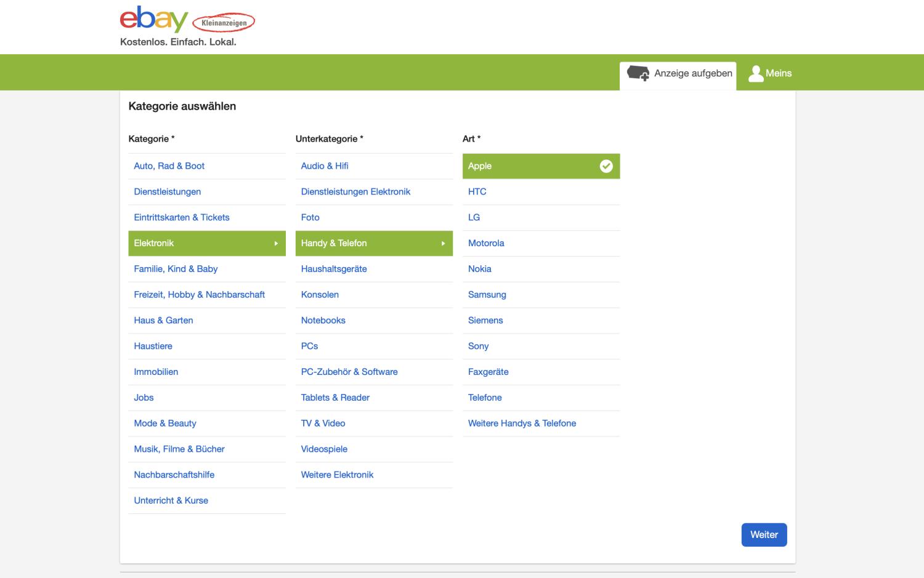Viewport: 924px width, 578px height.
Task: Select Nokia as the type
Action: [541, 269]
